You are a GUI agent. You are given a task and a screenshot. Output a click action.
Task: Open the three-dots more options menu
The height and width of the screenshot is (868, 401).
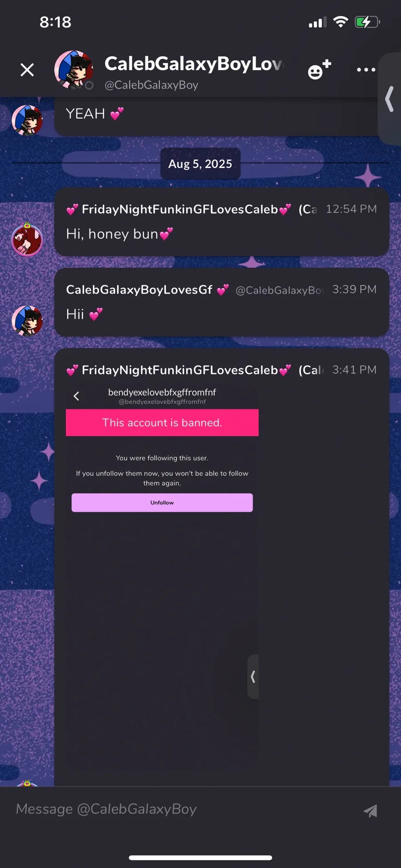click(x=366, y=70)
